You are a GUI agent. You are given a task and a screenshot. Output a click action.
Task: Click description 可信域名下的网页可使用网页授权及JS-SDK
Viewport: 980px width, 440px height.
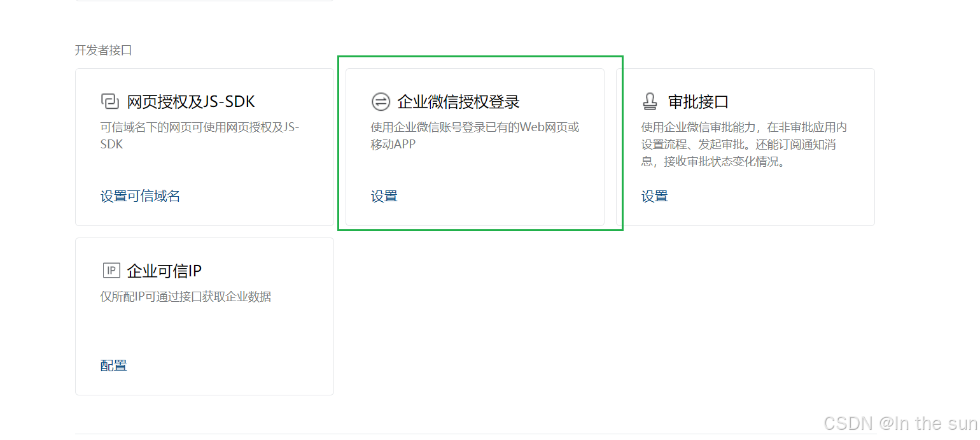200,136
